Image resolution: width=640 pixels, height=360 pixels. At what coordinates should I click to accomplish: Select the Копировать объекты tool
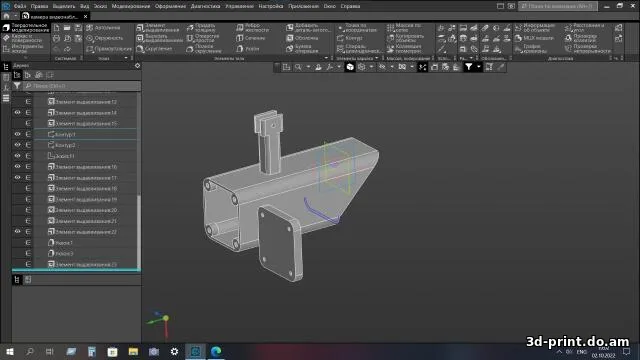(405, 38)
